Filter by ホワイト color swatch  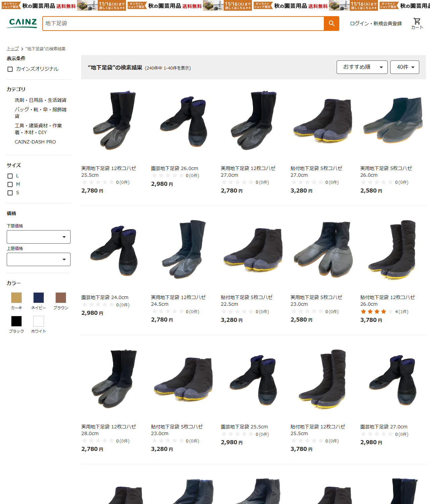39,321
